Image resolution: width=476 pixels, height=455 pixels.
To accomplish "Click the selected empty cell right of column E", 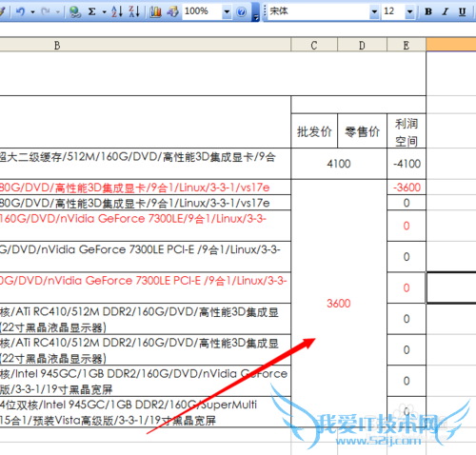I will pos(451,287).
